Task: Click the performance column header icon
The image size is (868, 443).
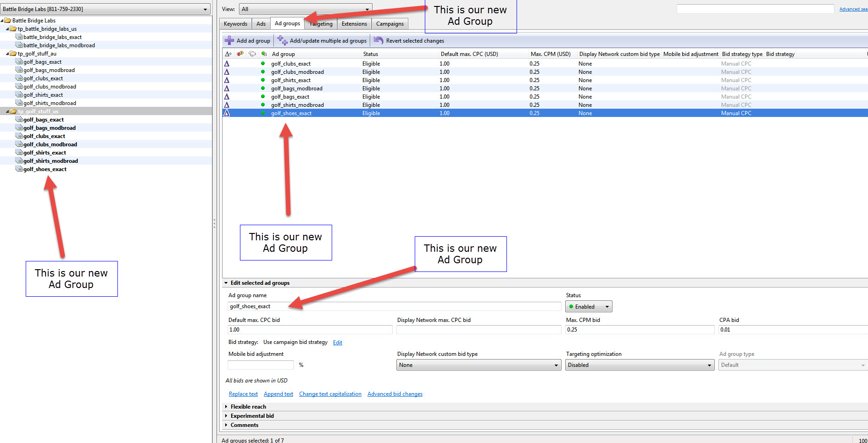Action: click(263, 54)
